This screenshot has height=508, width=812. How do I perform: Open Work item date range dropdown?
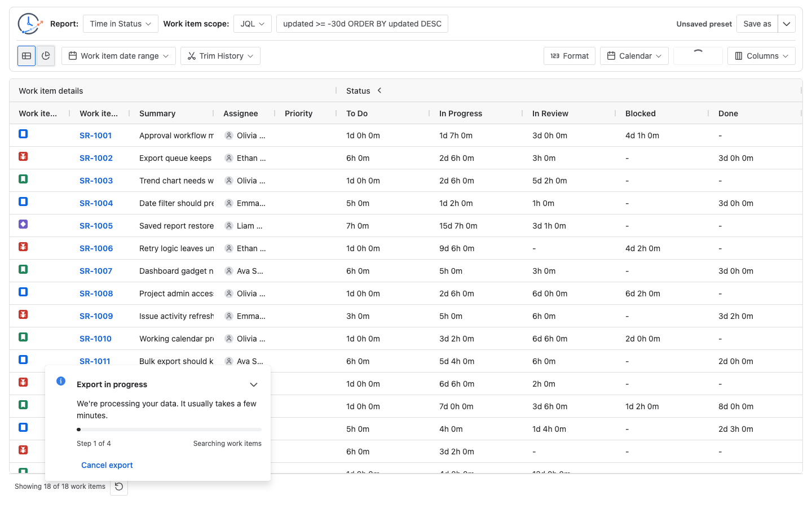pos(118,56)
